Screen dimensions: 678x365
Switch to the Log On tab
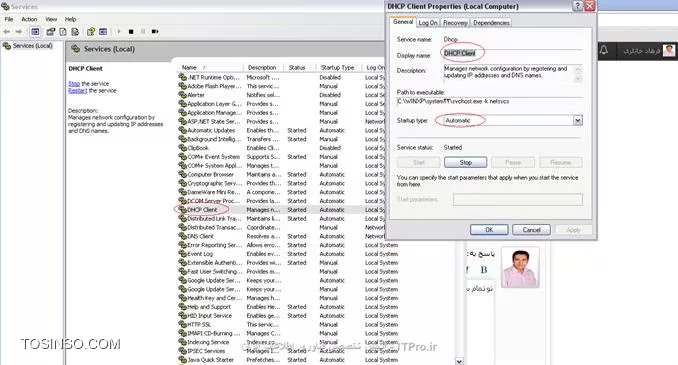(x=428, y=22)
